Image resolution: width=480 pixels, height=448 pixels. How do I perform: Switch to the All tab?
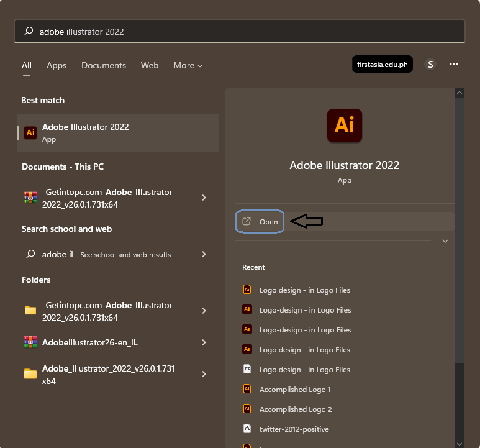27,65
